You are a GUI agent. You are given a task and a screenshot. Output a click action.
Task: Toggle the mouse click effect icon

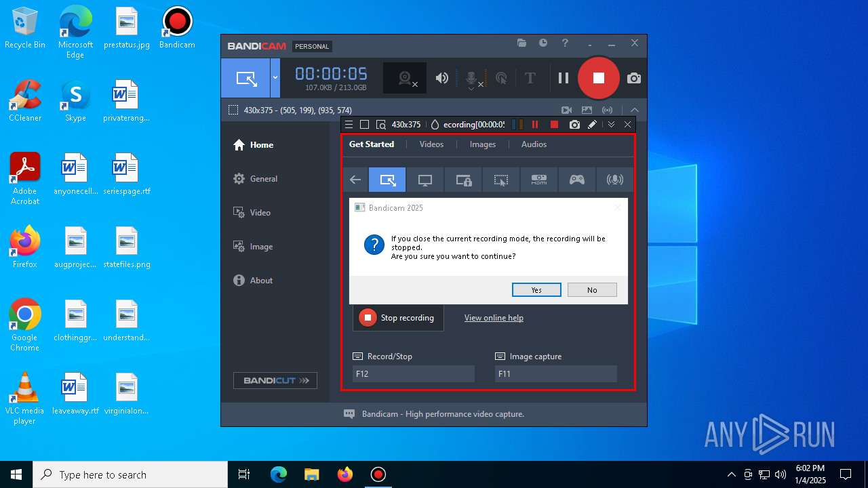click(x=501, y=78)
